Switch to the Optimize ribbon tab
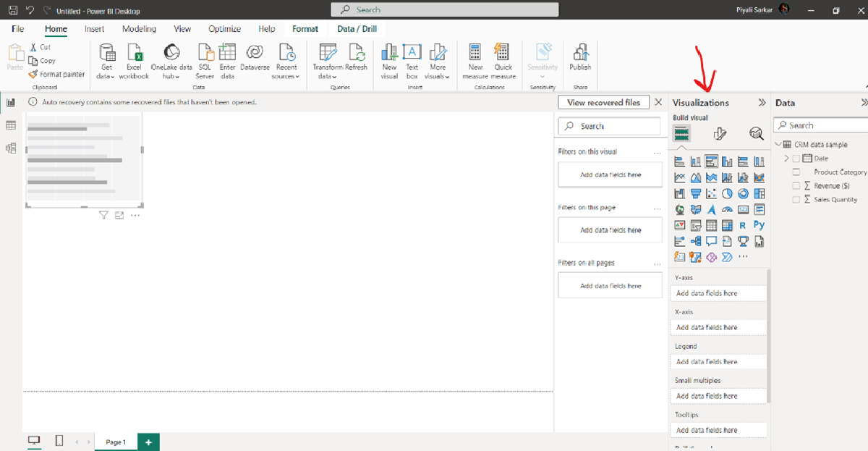The width and height of the screenshot is (868, 451). click(224, 29)
